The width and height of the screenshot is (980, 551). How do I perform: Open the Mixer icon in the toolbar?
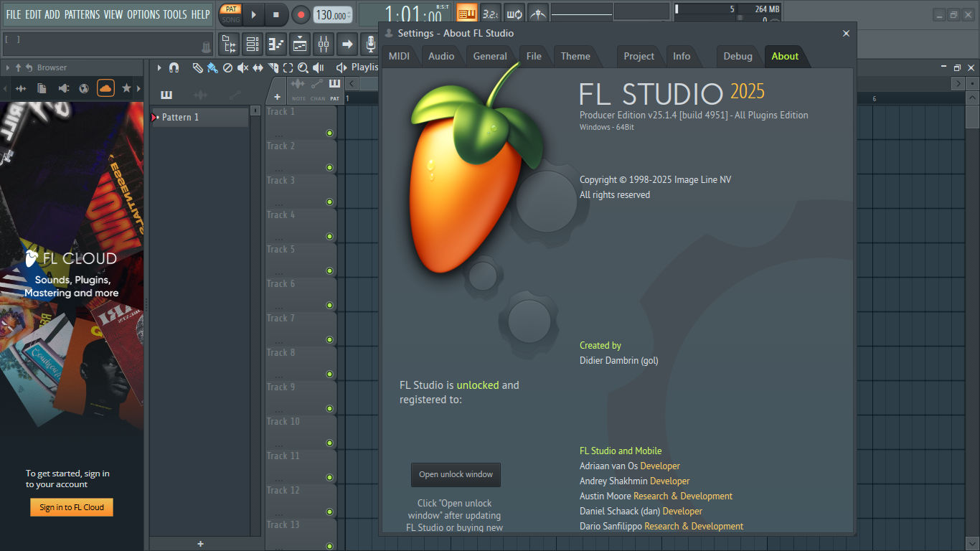[x=323, y=44]
